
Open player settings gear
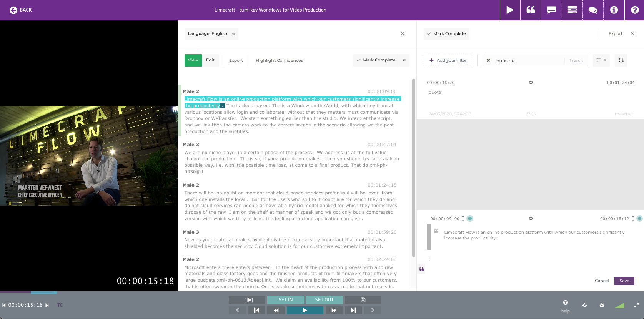coord(602,305)
